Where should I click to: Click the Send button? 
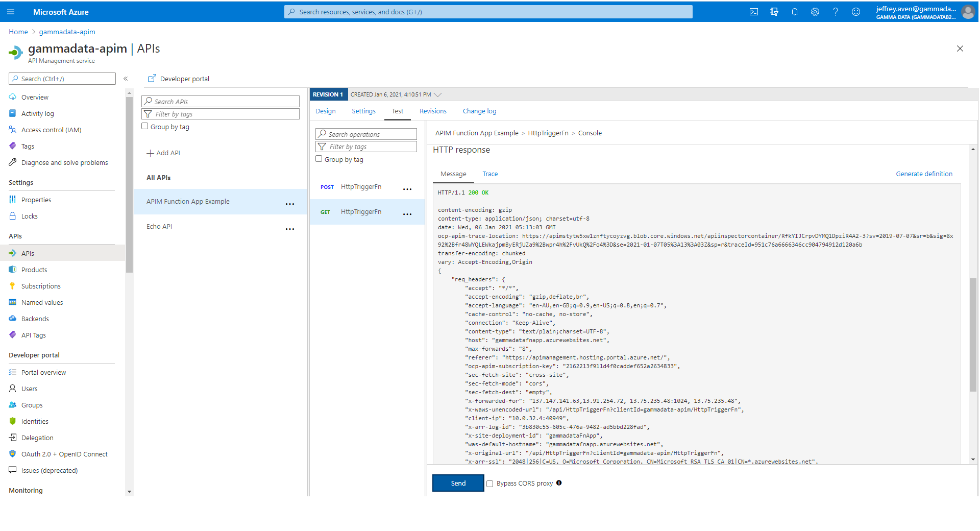(458, 483)
